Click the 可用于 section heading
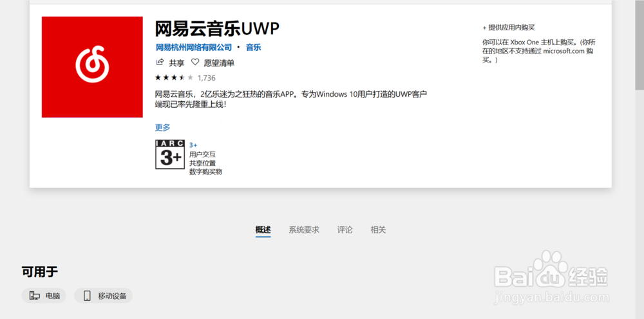The image size is (644, 319). (x=40, y=272)
